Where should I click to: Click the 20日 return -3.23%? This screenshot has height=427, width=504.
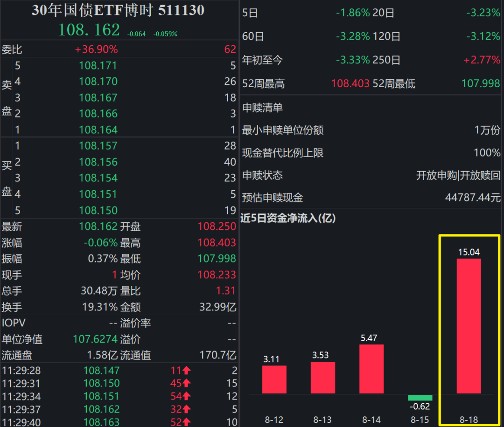coord(483,13)
